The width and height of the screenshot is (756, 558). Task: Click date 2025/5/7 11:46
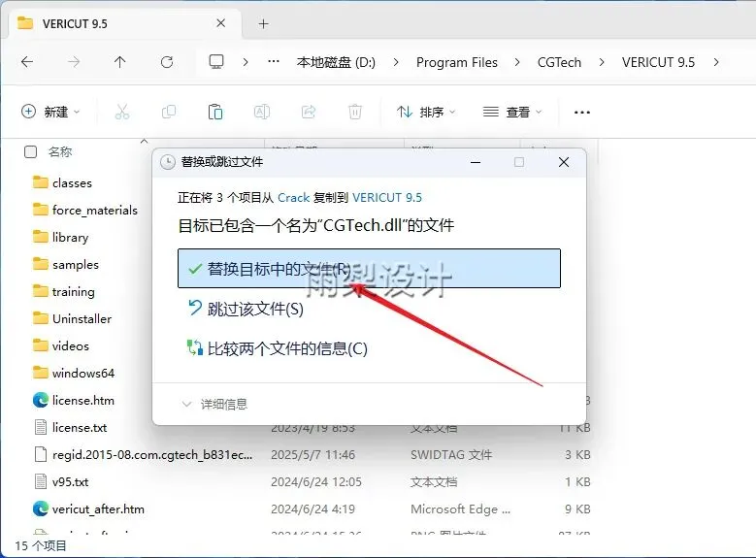pyautogui.click(x=312, y=455)
